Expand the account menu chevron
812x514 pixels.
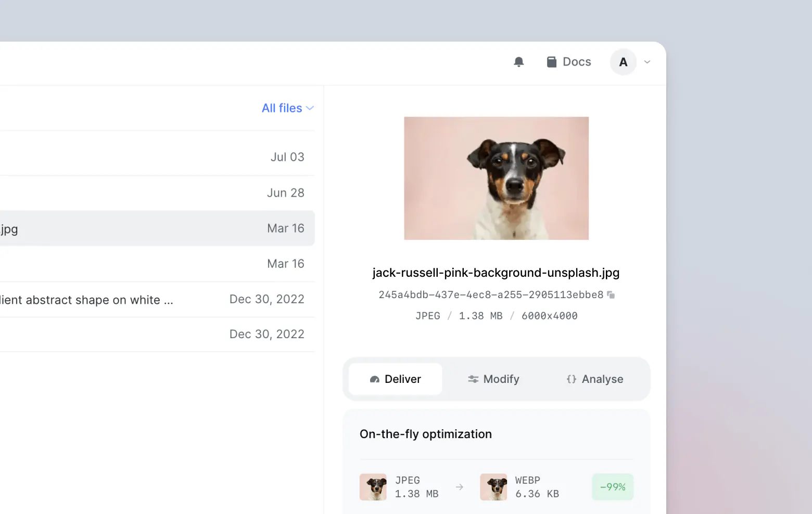(647, 62)
